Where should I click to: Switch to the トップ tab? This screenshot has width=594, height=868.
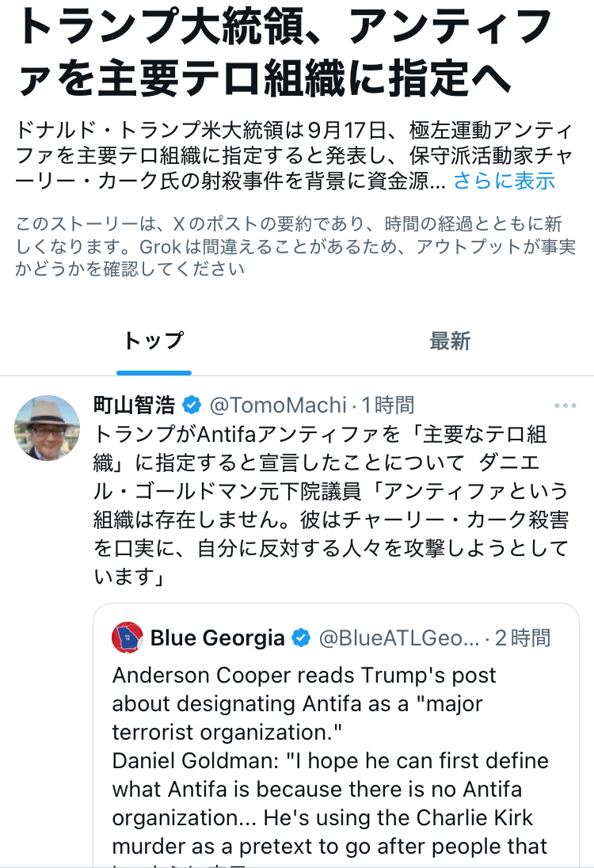154,341
